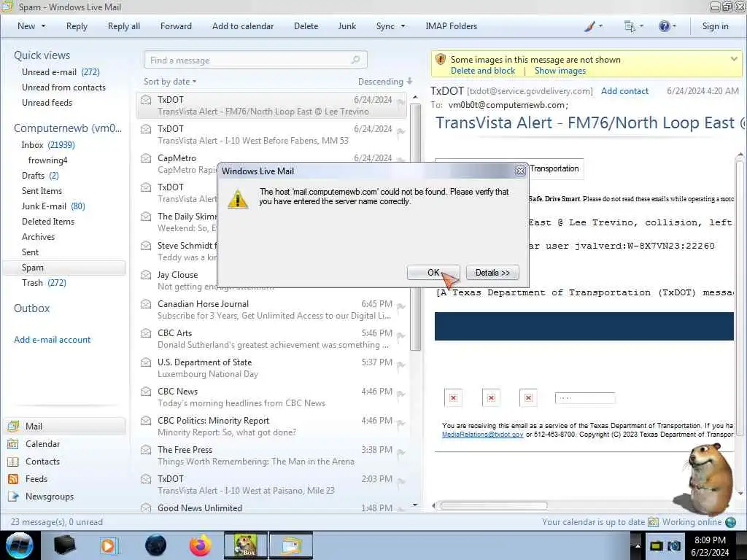Open the Drafts folder
747x560 pixels.
(x=41, y=175)
